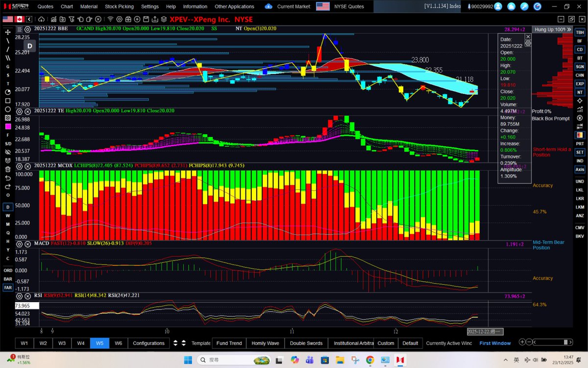The height and width of the screenshot is (368, 588).
Task: Save layout using the floppy disk icon
Action: (x=146, y=19)
